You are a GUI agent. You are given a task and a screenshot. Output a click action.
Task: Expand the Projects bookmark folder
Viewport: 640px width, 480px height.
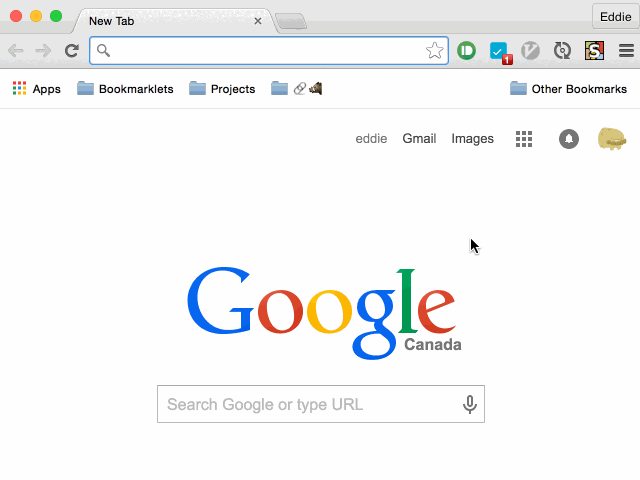point(222,89)
